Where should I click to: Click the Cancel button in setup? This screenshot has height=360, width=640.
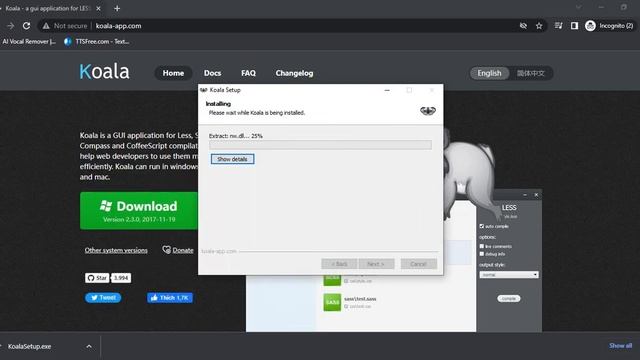tap(418, 264)
